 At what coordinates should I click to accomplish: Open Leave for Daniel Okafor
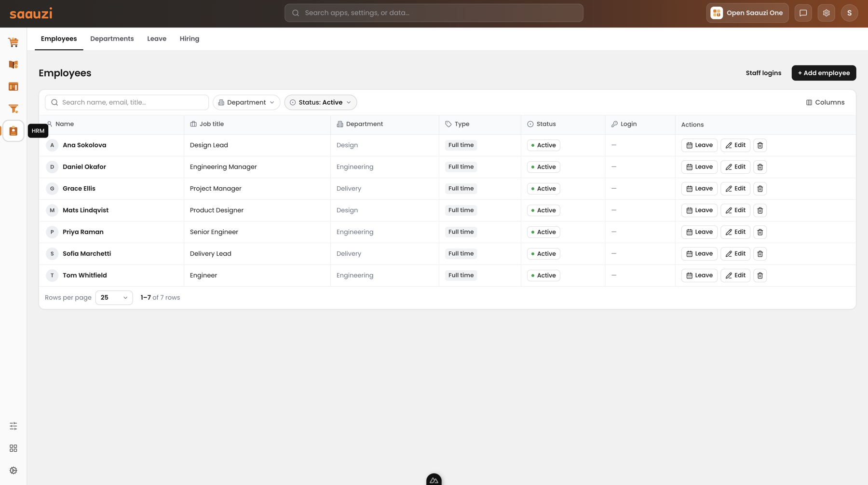[699, 167]
